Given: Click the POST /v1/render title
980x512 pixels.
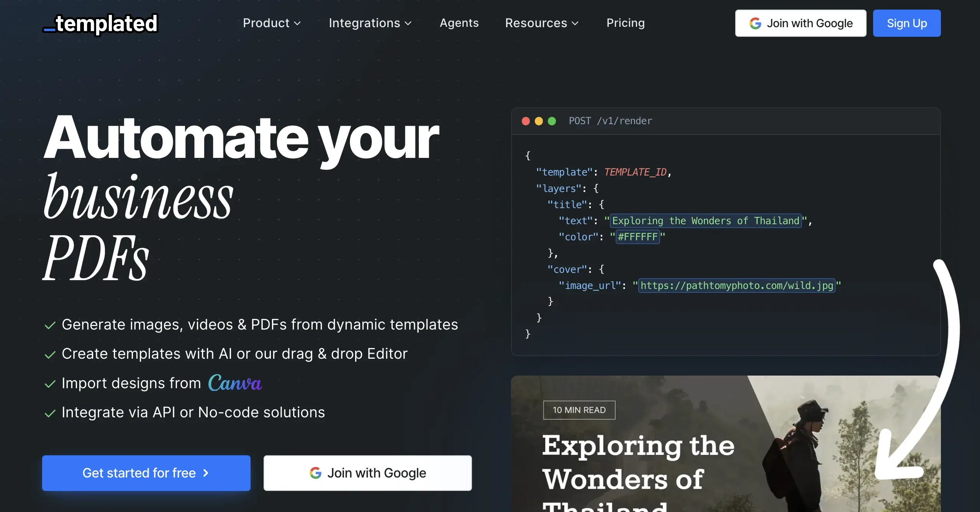Looking at the screenshot, I should pos(610,121).
